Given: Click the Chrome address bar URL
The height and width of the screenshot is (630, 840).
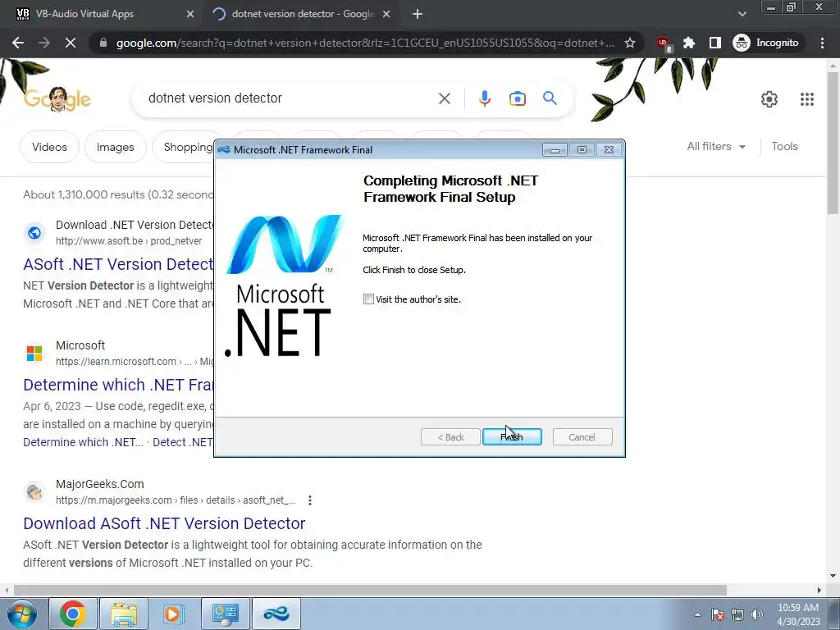Looking at the screenshot, I should click(x=364, y=43).
